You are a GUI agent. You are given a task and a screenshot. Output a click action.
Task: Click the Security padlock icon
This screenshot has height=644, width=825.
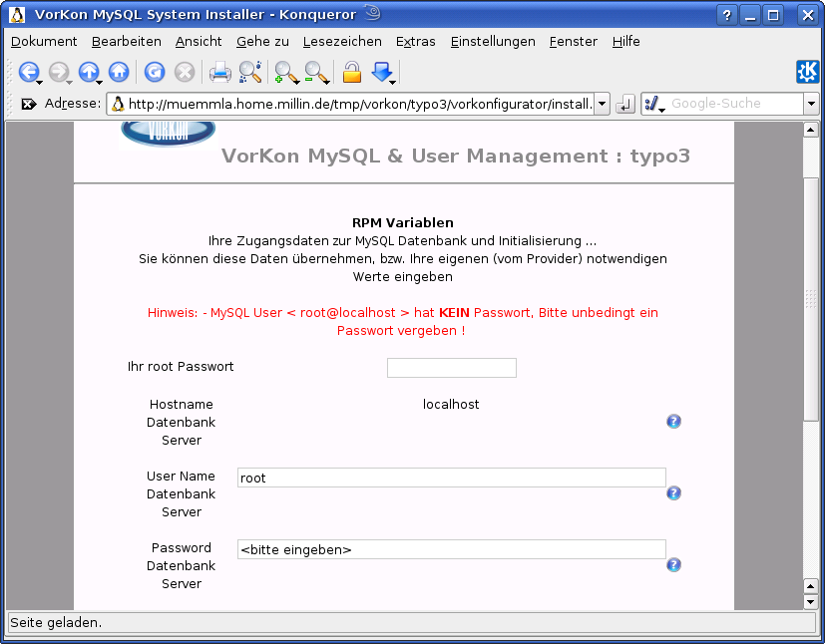(x=352, y=72)
